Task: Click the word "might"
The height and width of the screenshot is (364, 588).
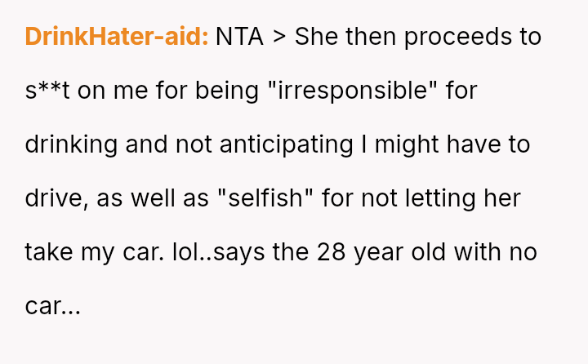Action: pos(407,145)
